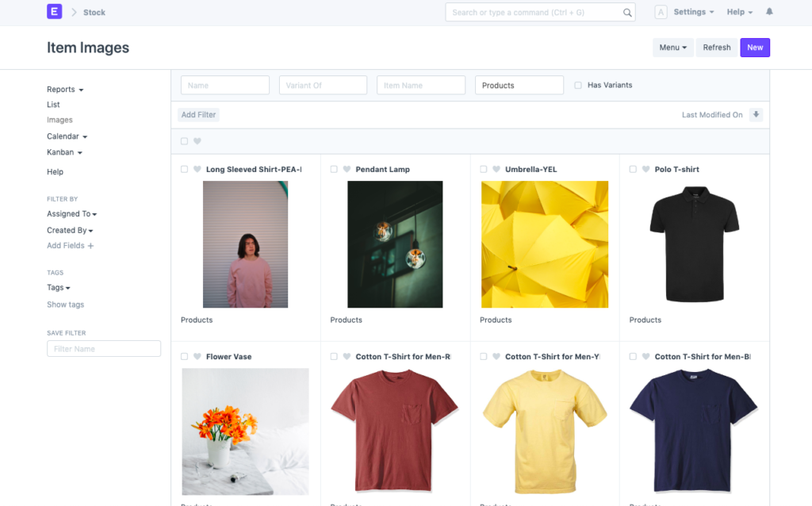Enable the Has Variants checkbox
The width and height of the screenshot is (812, 506).
(578, 86)
